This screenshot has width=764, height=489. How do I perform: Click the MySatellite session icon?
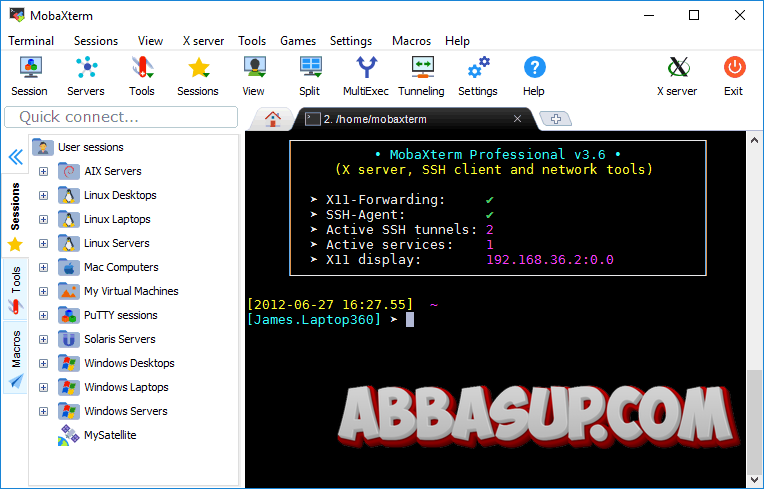pos(69,435)
